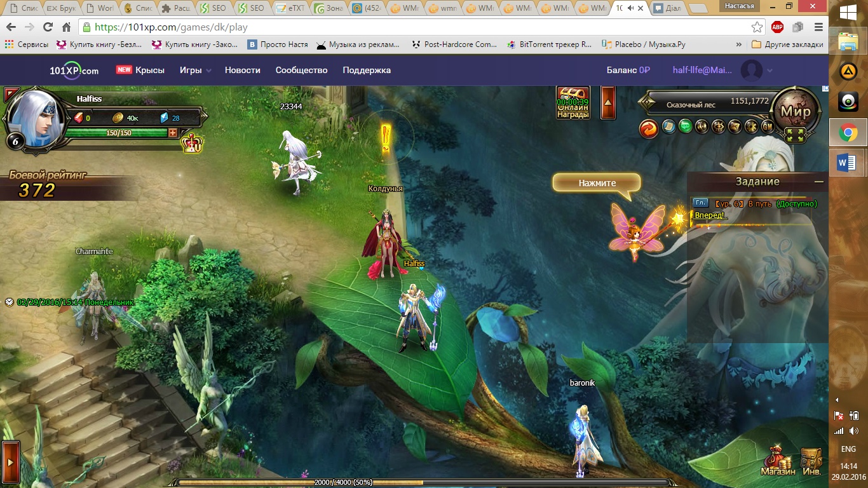
Task: Click the red gem currency icon
Action: (x=79, y=118)
